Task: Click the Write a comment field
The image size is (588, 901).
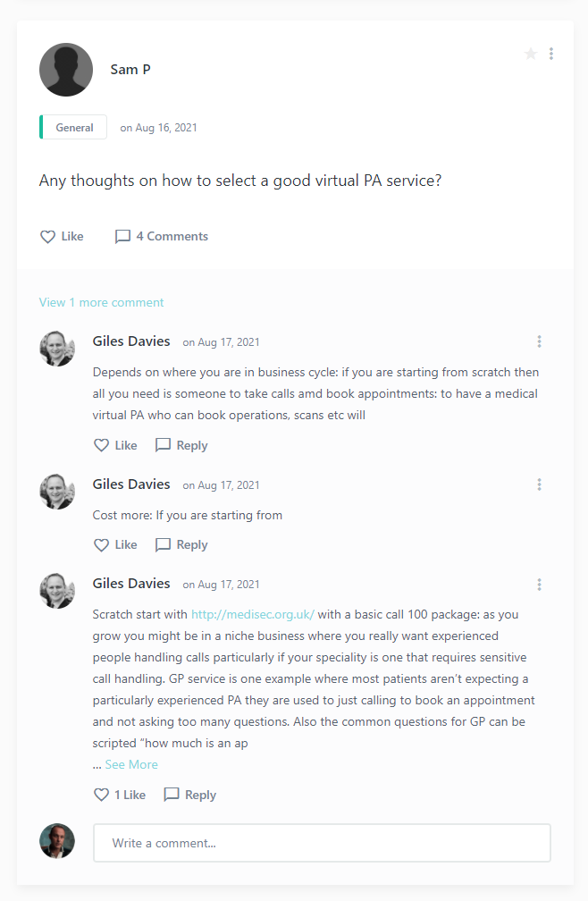Action: point(322,843)
